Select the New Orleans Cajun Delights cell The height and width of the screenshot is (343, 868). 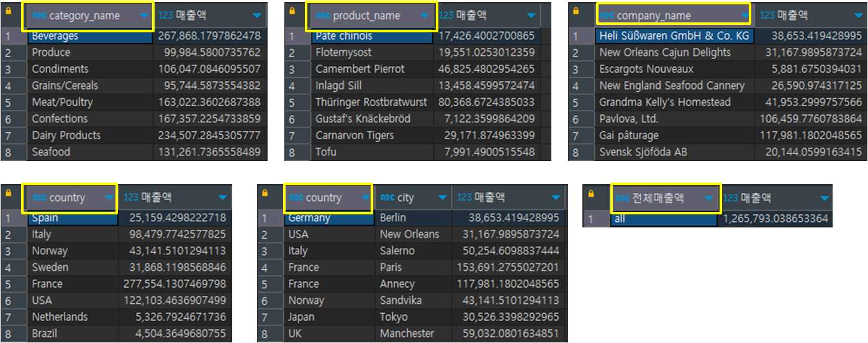click(674, 53)
